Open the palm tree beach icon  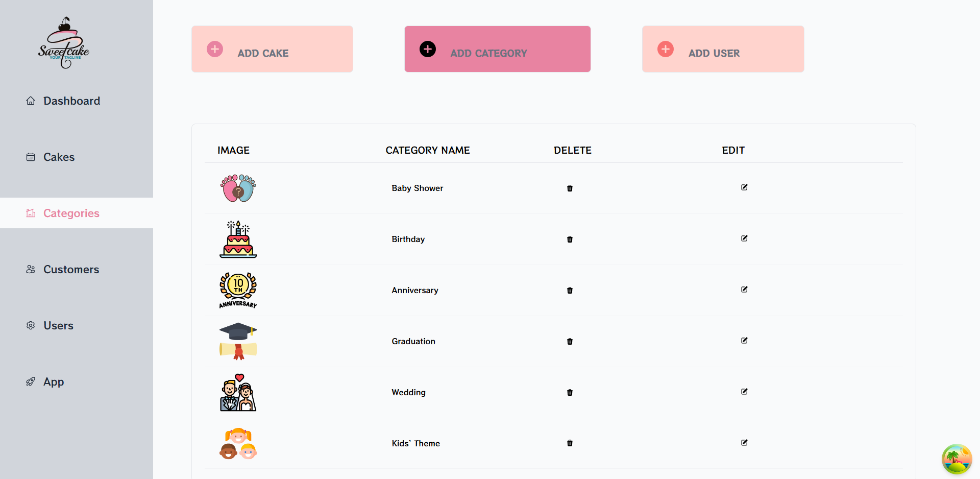(957, 459)
